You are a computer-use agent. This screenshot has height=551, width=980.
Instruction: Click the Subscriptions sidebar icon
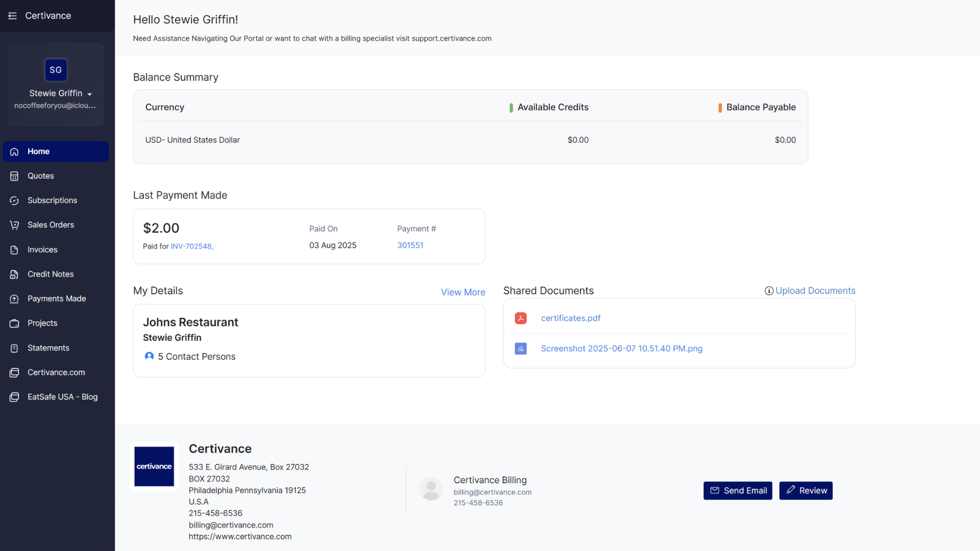[x=14, y=201]
